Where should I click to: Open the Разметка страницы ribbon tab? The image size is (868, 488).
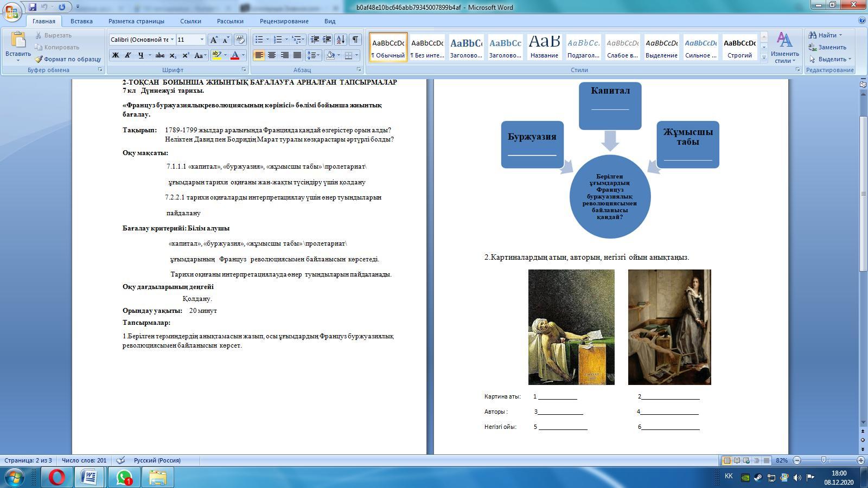pyautogui.click(x=136, y=21)
